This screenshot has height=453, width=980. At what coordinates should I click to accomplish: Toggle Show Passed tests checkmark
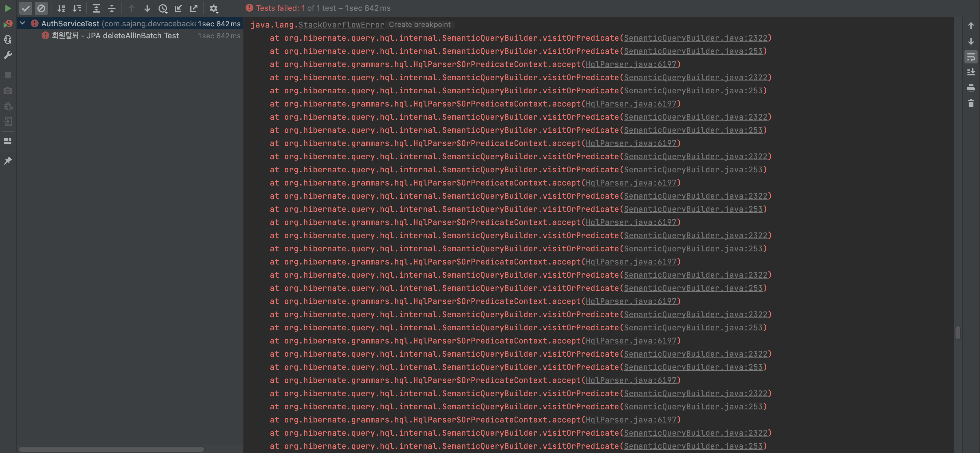(x=25, y=8)
